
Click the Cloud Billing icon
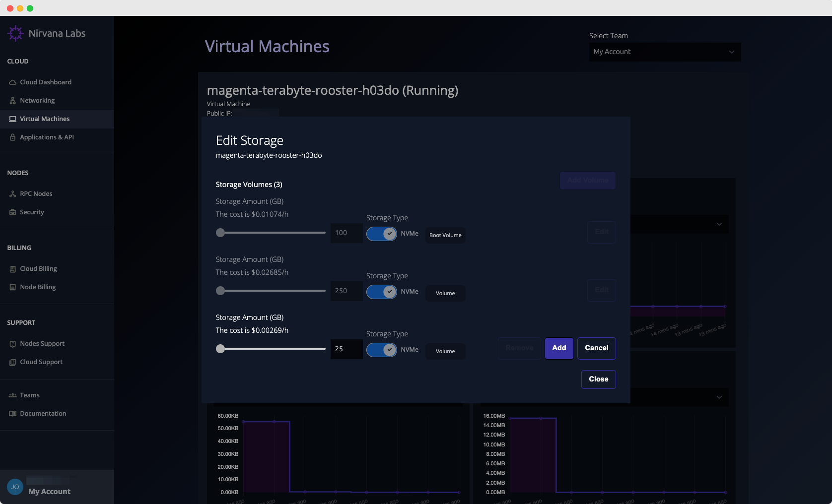click(13, 269)
